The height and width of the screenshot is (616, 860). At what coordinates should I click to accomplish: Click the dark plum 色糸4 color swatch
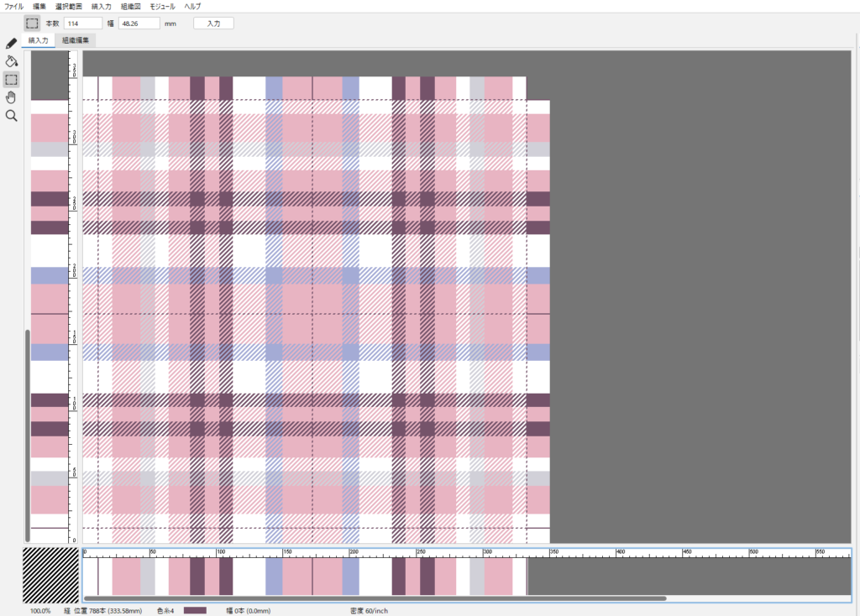(195, 610)
